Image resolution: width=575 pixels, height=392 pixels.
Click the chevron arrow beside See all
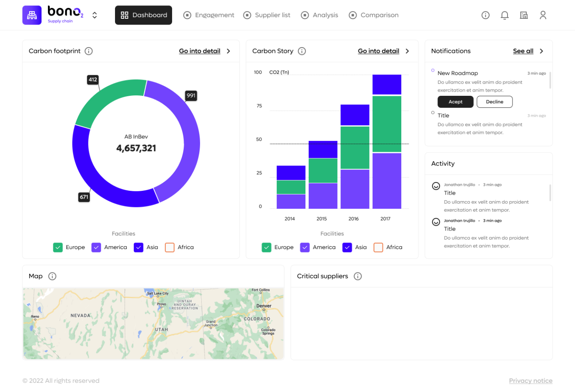pyautogui.click(x=541, y=51)
